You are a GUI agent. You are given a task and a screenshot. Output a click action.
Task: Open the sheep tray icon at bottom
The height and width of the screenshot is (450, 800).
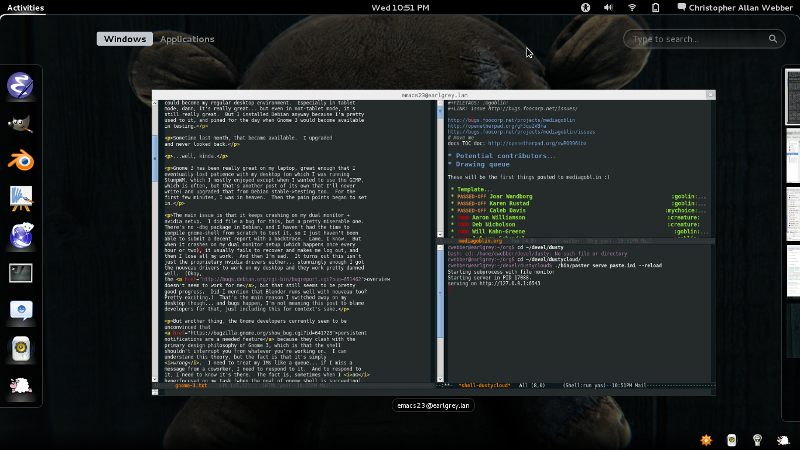pyautogui.click(x=783, y=440)
